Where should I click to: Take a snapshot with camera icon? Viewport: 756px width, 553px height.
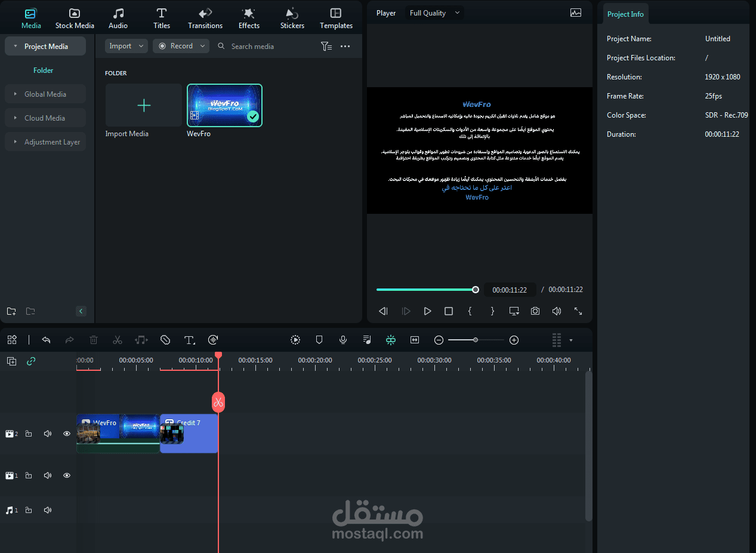click(535, 311)
